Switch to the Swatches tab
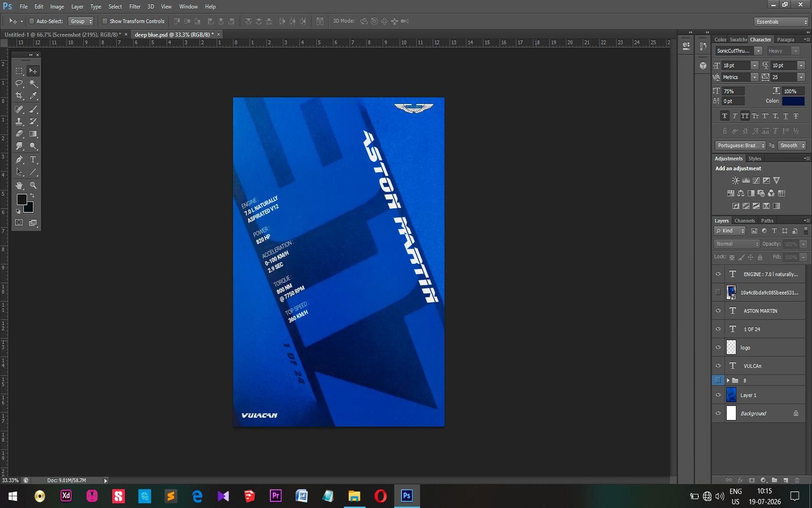Viewport: 812px width, 508px height. [x=738, y=40]
